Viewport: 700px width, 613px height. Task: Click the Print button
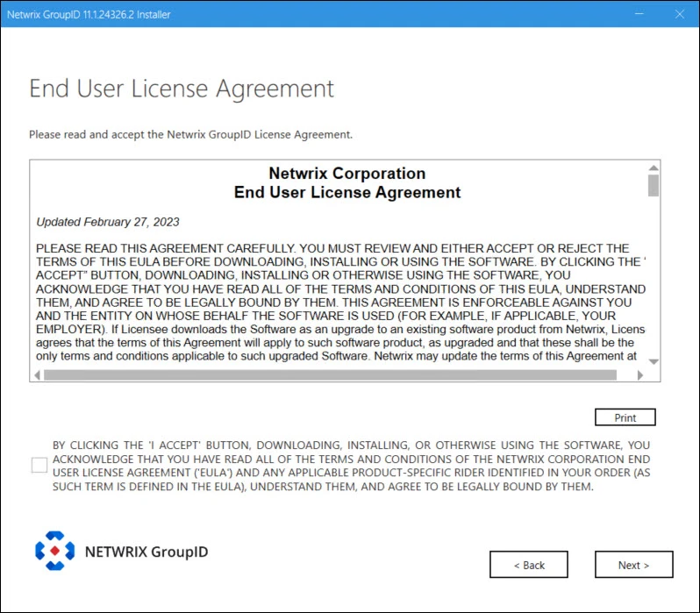click(x=625, y=417)
